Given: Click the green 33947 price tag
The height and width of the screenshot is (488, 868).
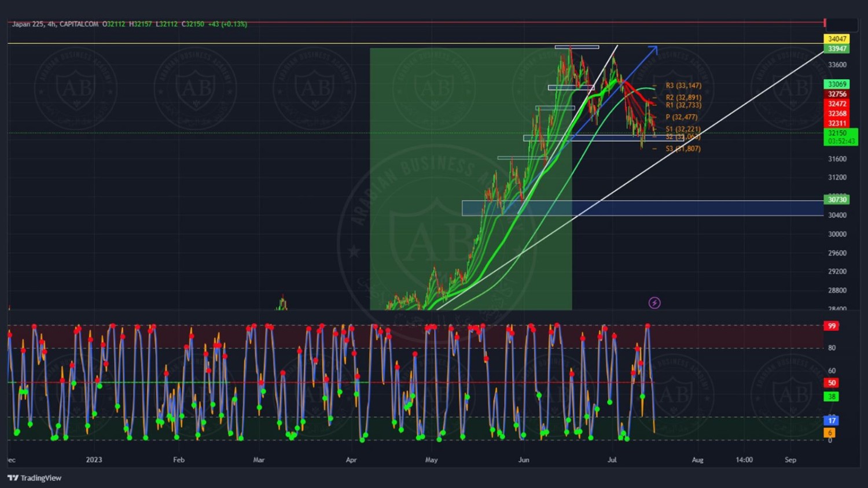Looking at the screenshot, I should click(837, 49).
